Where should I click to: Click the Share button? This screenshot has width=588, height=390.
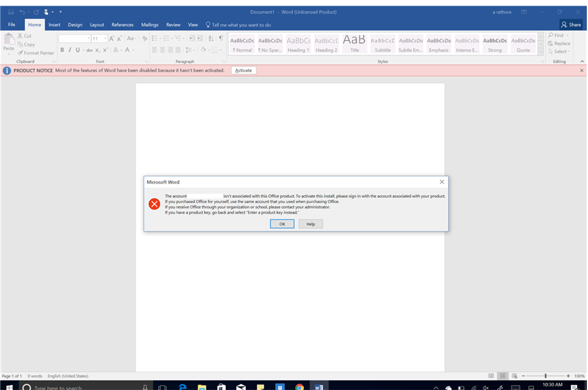tap(571, 25)
